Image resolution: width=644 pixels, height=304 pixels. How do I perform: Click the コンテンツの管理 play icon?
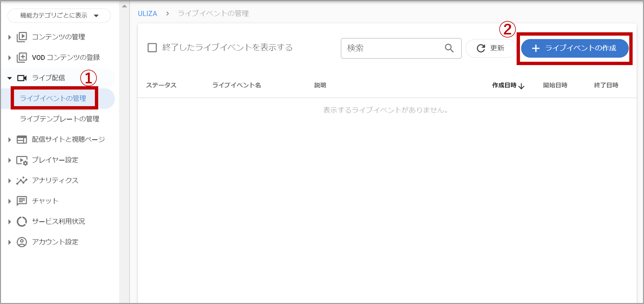tap(22, 37)
